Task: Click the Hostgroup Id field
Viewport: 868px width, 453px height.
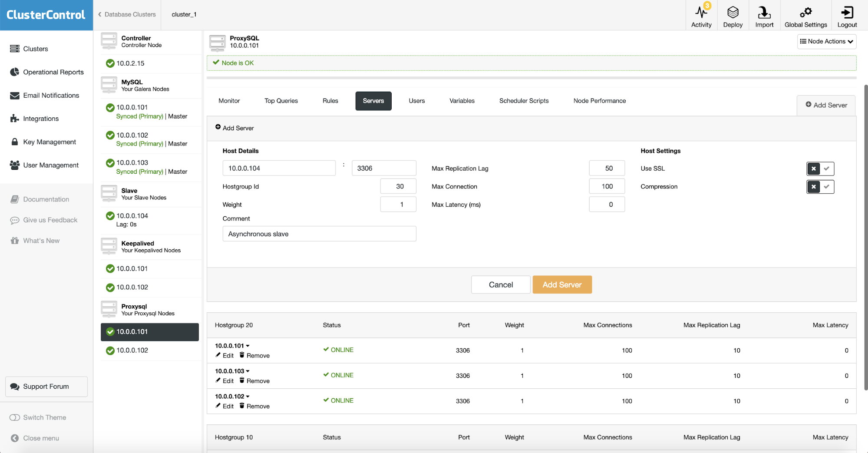Action: click(x=398, y=186)
